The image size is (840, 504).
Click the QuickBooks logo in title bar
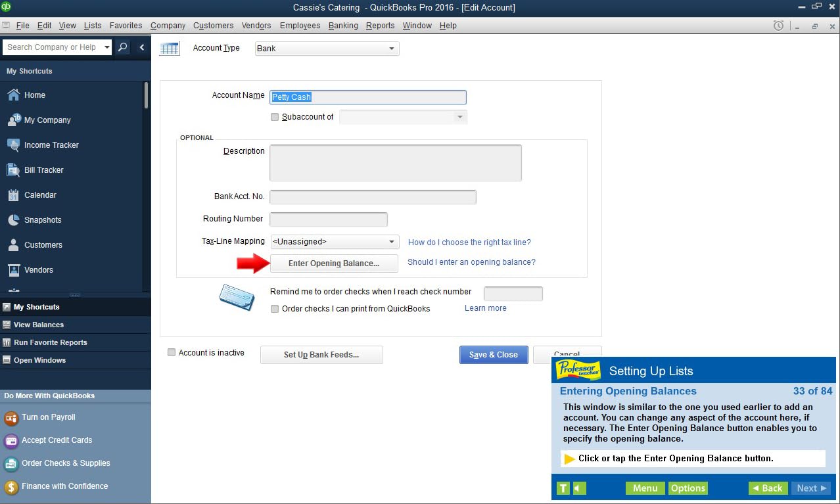point(7,7)
